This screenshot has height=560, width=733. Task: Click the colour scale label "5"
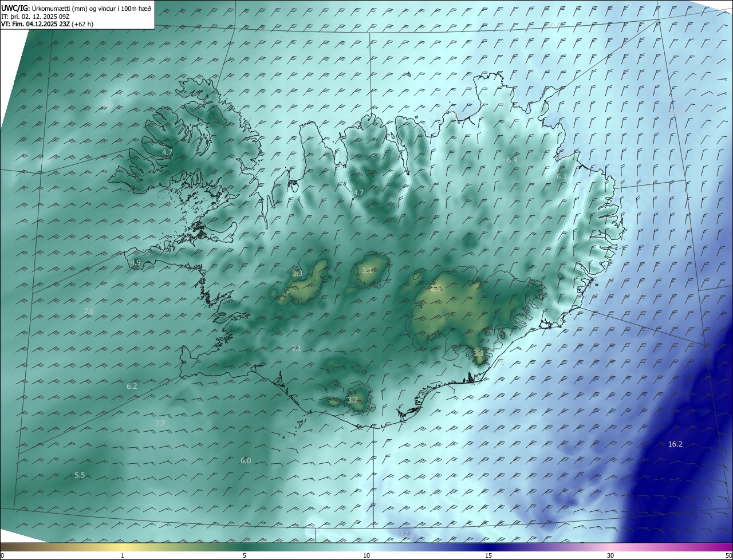pyautogui.click(x=245, y=555)
